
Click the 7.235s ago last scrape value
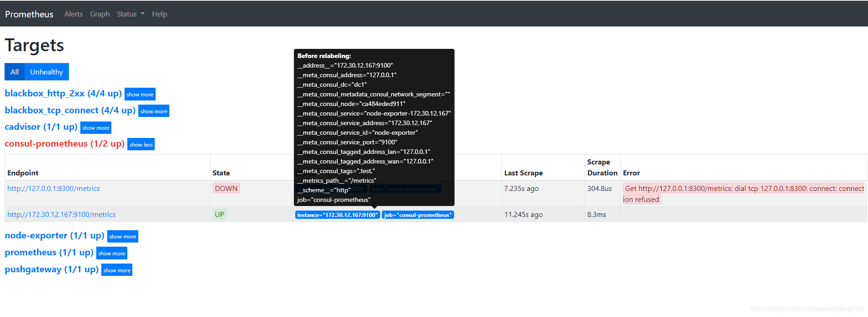[x=522, y=188]
